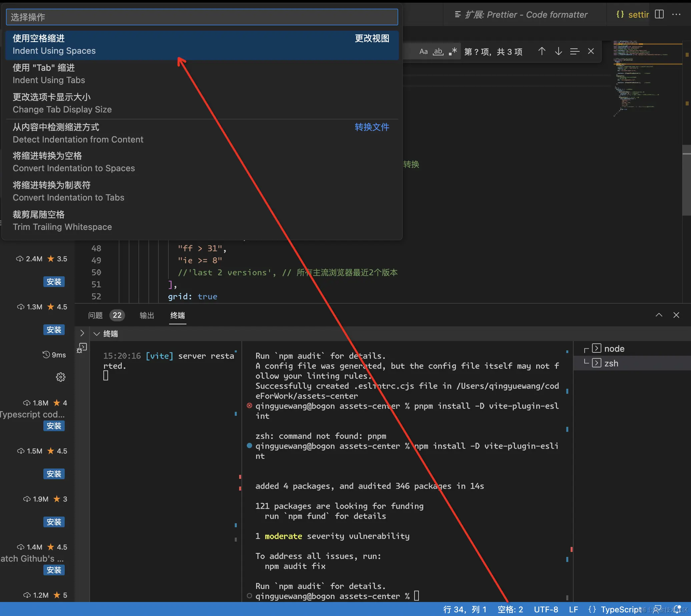
Task: Click the debug terminal icon left of terminal
Action: 82,348
